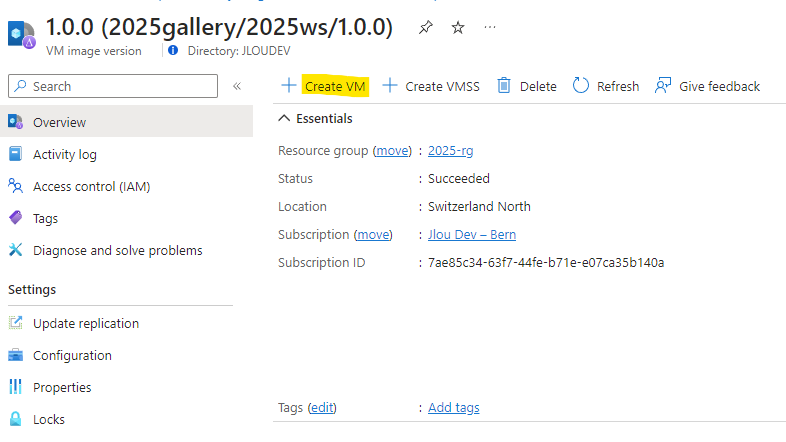786x442 pixels.
Task: Click the Locks padlock icon
Action: click(16, 418)
